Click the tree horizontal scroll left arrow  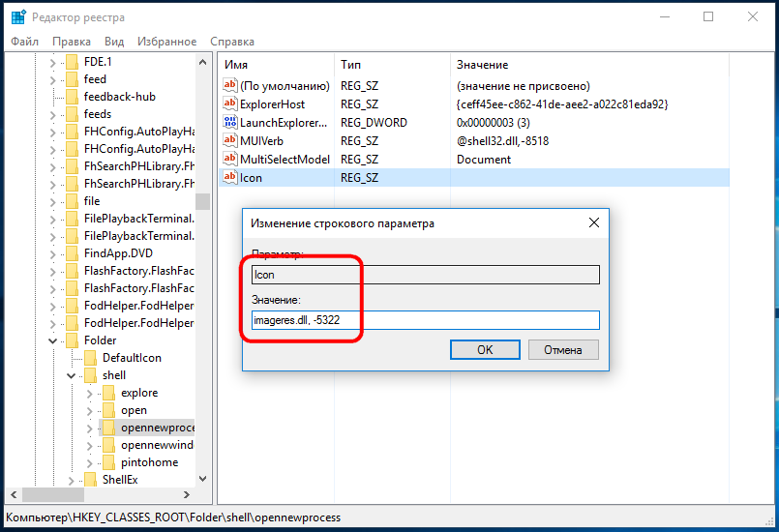pos(14,494)
